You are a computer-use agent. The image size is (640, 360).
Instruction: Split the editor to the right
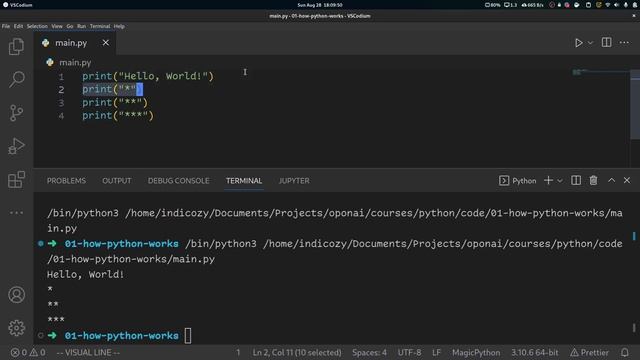(x=607, y=42)
